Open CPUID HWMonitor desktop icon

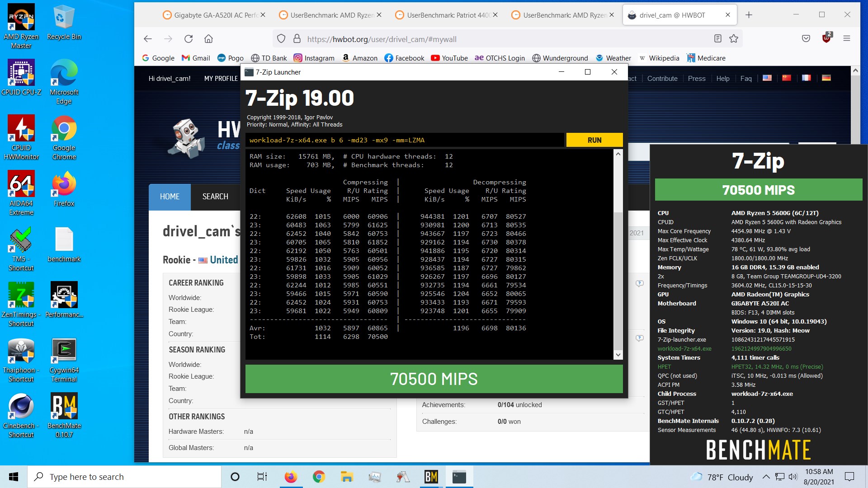(21, 138)
